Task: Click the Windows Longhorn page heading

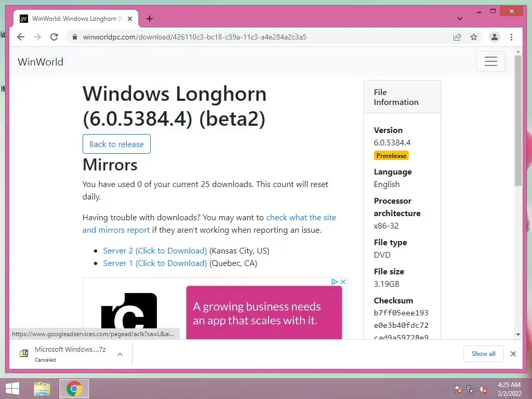Action: coord(175,106)
